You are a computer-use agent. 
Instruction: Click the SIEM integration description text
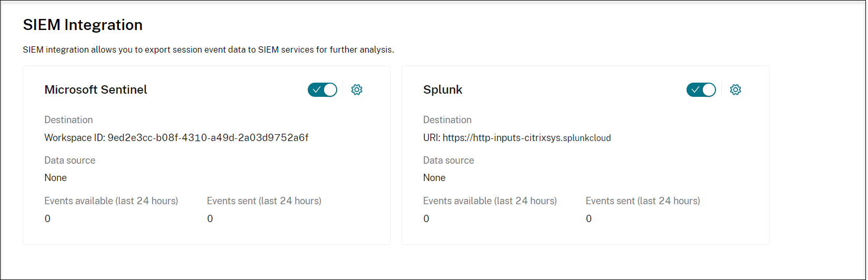(x=208, y=49)
